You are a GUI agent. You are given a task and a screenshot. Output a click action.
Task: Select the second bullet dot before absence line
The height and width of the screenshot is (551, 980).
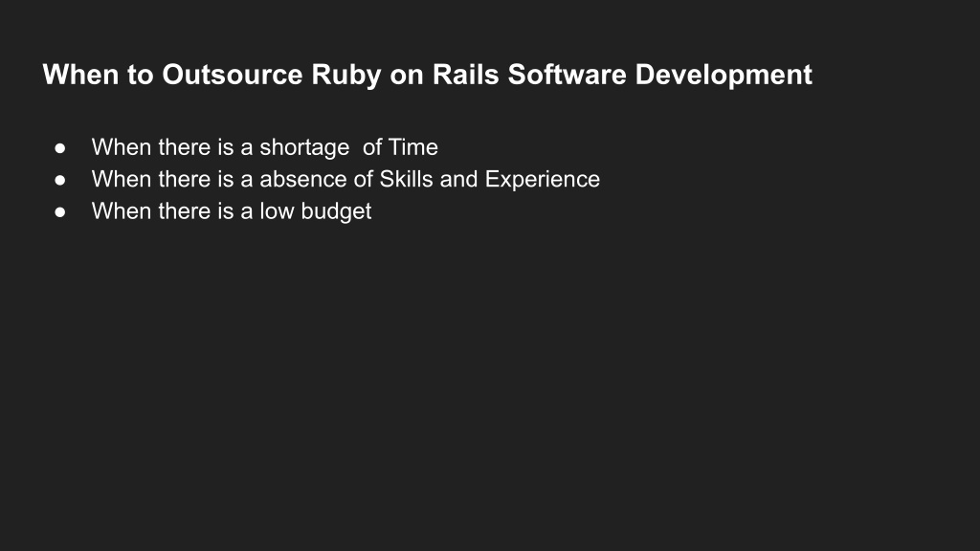tap(60, 180)
